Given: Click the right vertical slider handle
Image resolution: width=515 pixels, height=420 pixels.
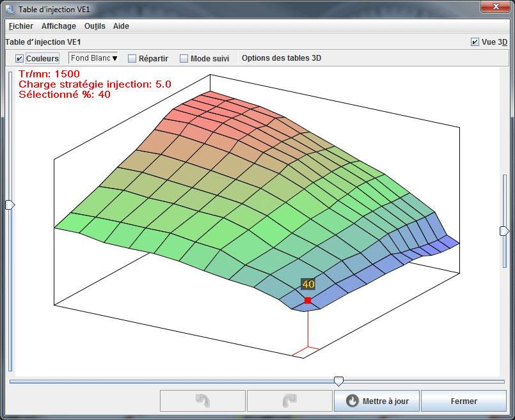Looking at the screenshot, I should (x=504, y=231).
